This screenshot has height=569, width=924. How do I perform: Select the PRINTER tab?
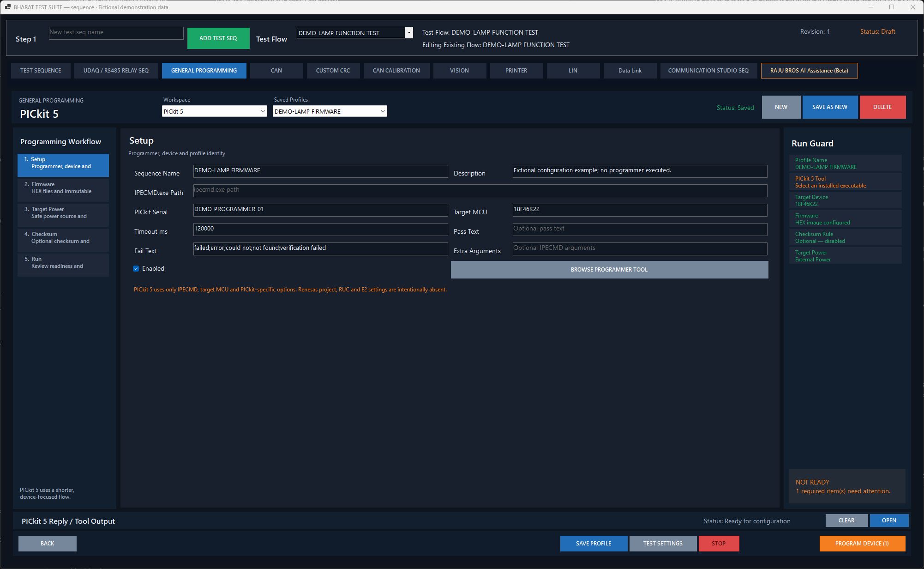[x=516, y=71]
